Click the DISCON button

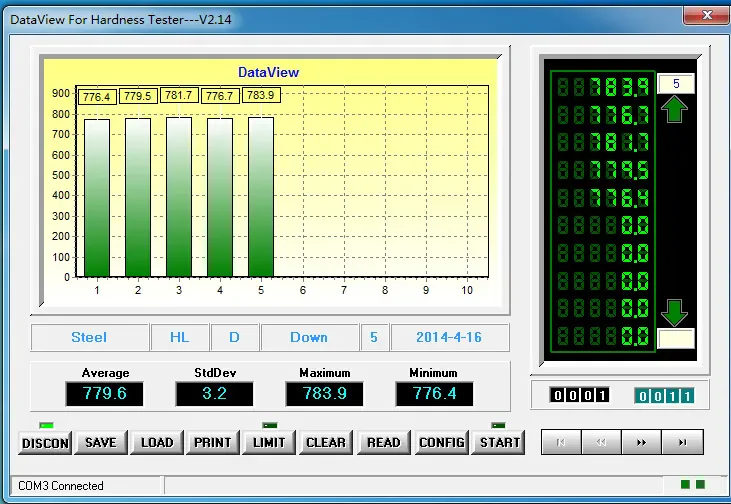pyautogui.click(x=45, y=443)
